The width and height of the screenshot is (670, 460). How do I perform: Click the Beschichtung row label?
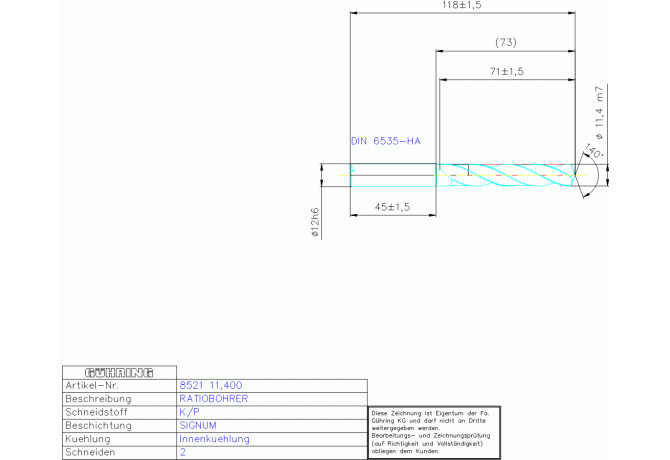pyautogui.click(x=99, y=425)
